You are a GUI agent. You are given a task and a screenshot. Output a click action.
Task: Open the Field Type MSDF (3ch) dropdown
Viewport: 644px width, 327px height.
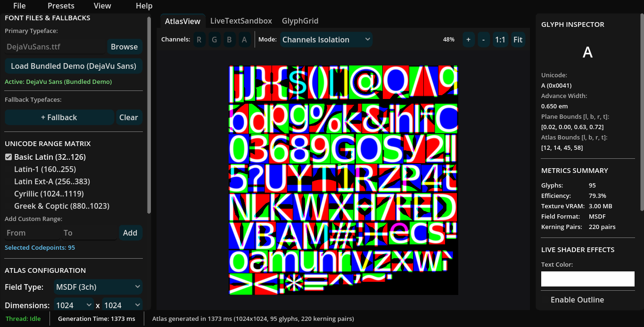pos(98,286)
